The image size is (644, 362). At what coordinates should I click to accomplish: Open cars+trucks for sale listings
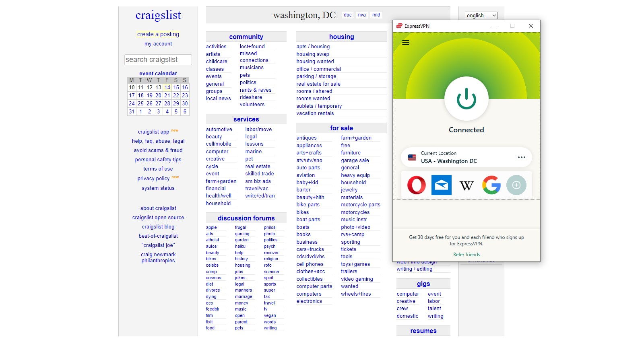click(x=310, y=249)
